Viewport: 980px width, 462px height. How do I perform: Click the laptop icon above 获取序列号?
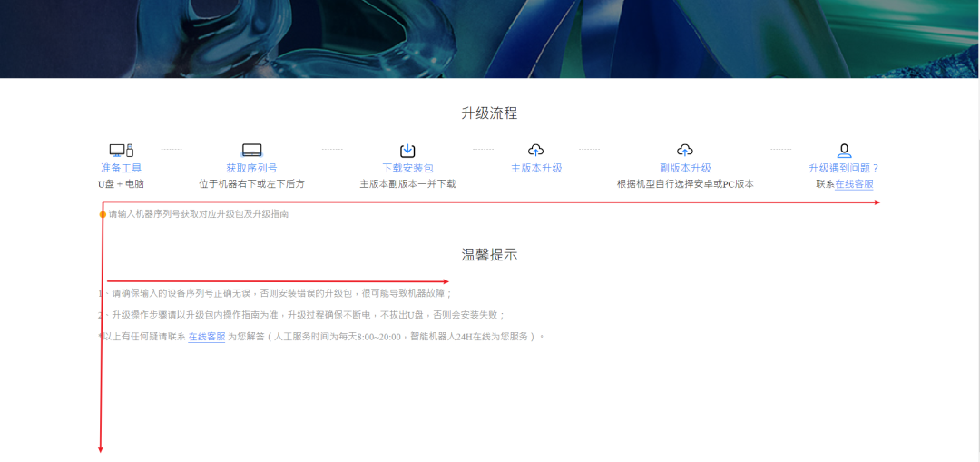coord(252,150)
